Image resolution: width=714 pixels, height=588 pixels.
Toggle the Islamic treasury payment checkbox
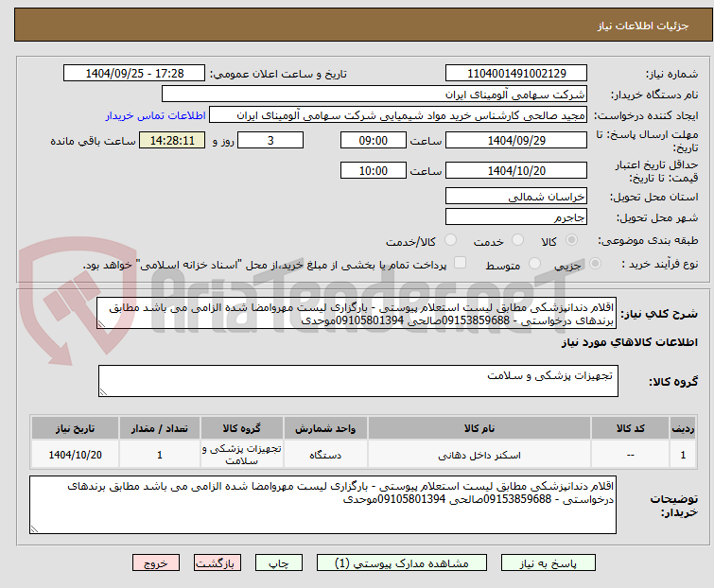click(461, 263)
